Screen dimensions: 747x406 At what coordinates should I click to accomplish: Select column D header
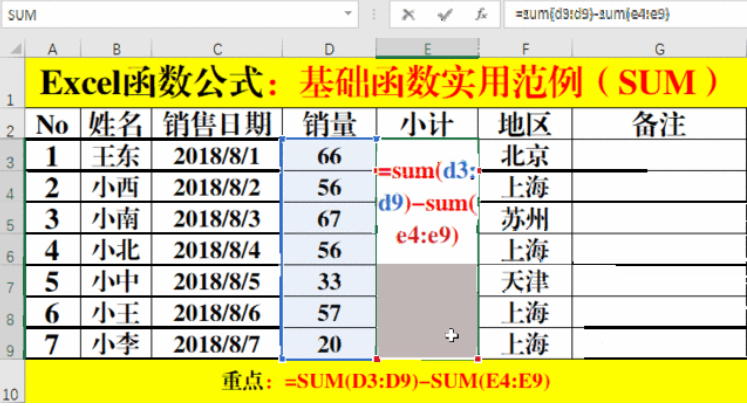tap(329, 49)
